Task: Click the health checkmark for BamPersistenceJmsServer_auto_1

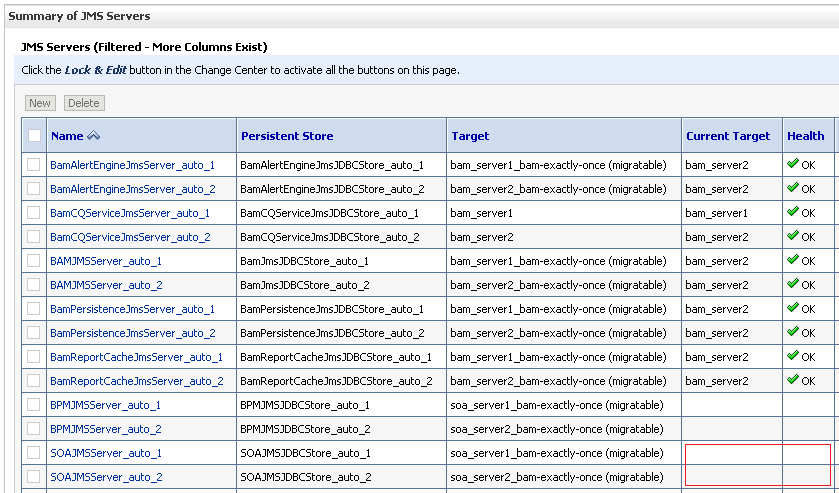Action: coord(793,308)
